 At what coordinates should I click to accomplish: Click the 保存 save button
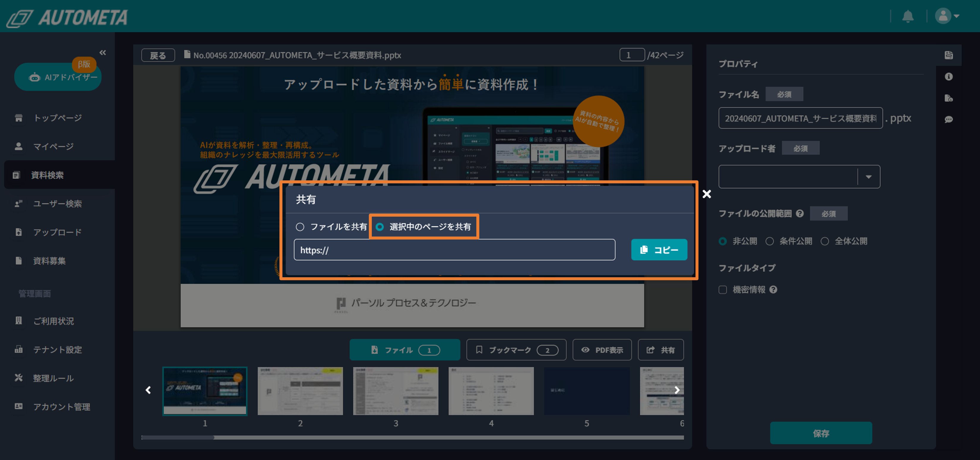click(821, 433)
